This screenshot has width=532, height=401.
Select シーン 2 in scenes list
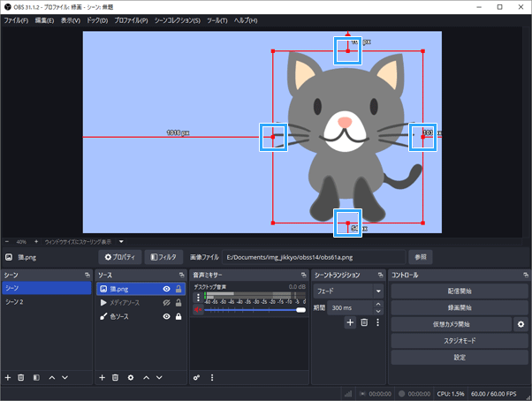[x=47, y=302]
